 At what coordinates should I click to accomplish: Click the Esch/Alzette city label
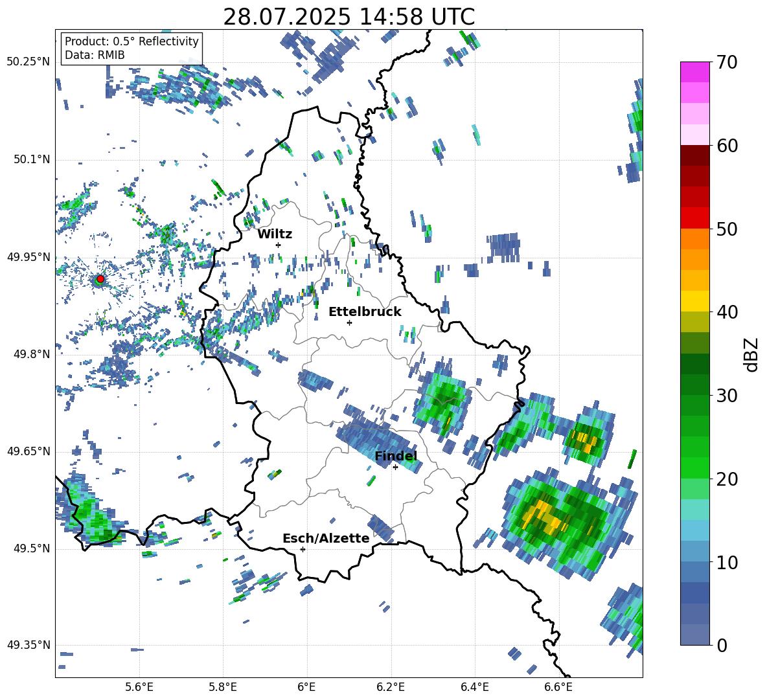(326, 538)
